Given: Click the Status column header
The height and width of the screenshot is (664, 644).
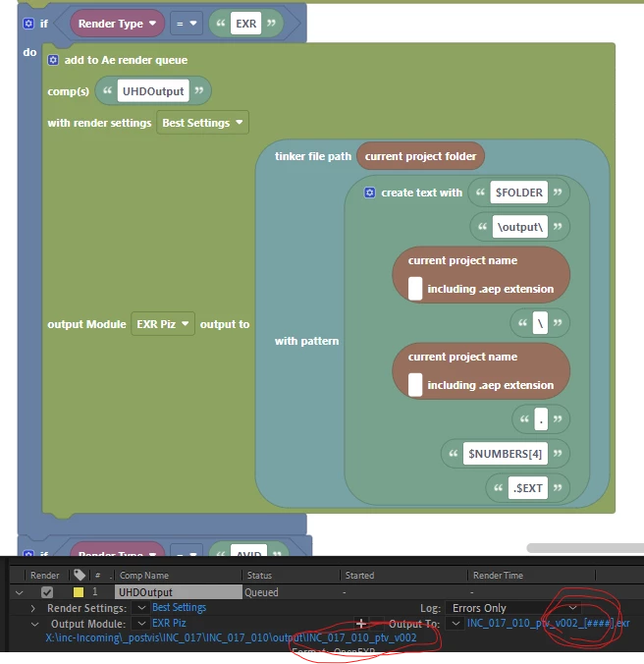Looking at the screenshot, I should click(259, 575).
